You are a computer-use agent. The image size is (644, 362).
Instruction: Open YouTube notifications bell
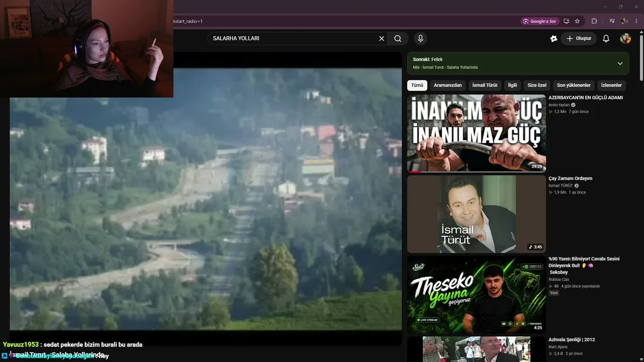606,38
